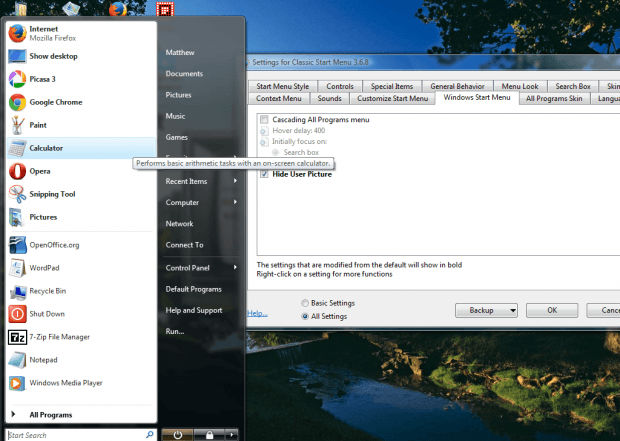Open the shutdown options arrow next to lock
This screenshot has width=620, height=441.
pos(232,435)
